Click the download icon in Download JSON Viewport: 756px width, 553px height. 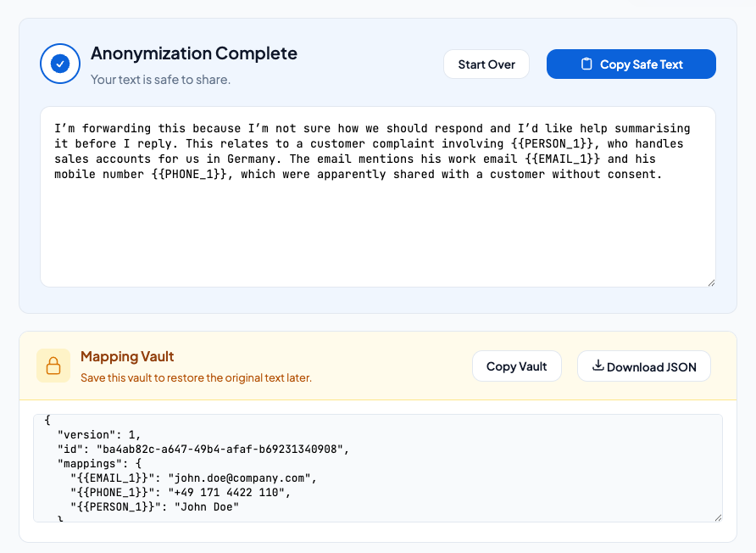click(598, 366)
